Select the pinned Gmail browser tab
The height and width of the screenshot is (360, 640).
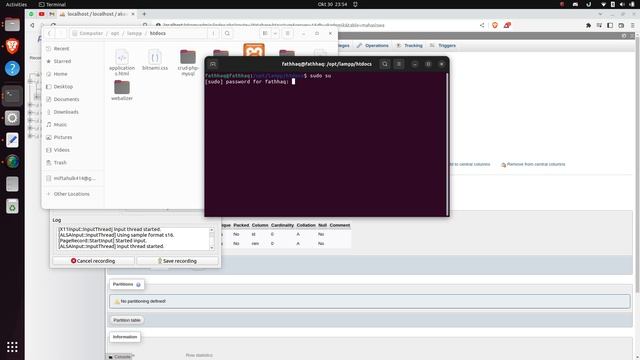point(51,14)
